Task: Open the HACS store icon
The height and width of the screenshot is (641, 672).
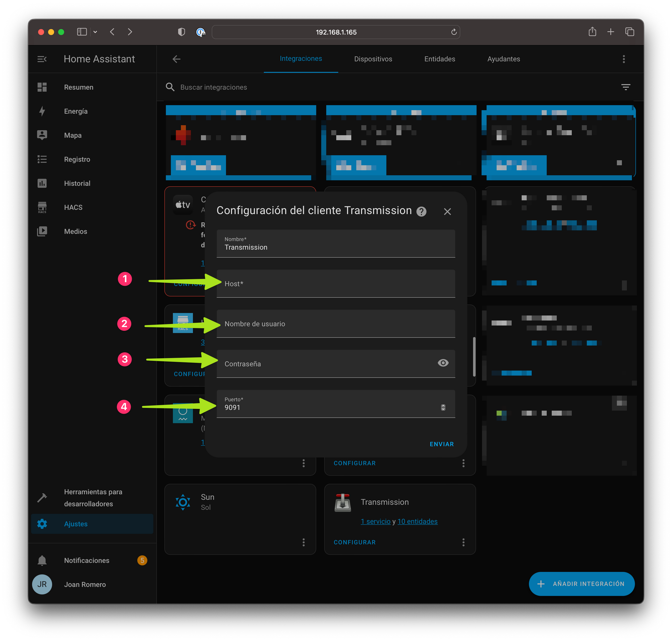Action: 42,208
